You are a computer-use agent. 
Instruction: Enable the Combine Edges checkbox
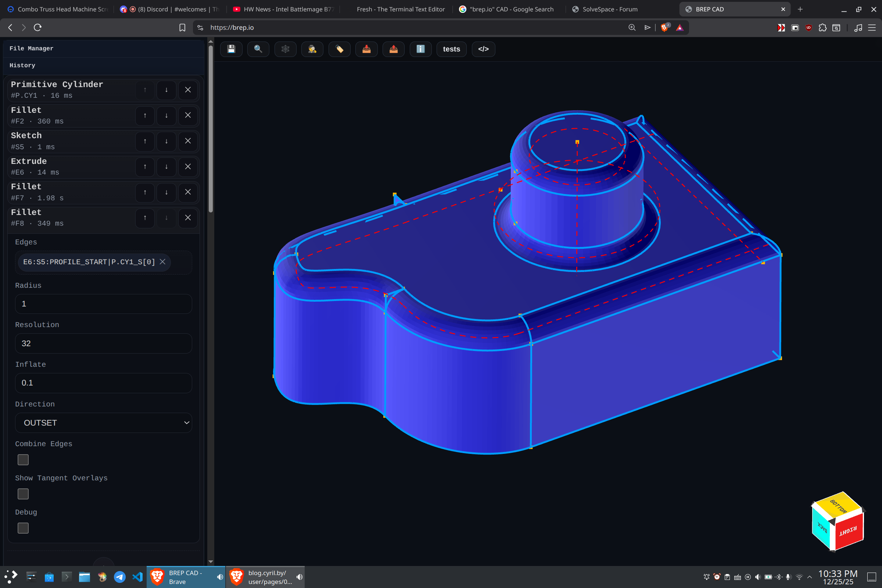pyautogui.click(x=23, y=460)
